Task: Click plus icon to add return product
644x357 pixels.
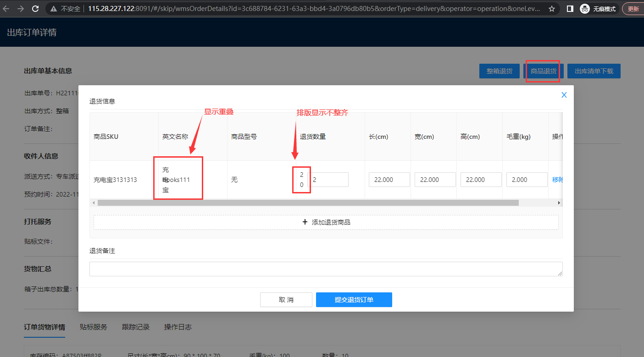Action: coord(305,222)
